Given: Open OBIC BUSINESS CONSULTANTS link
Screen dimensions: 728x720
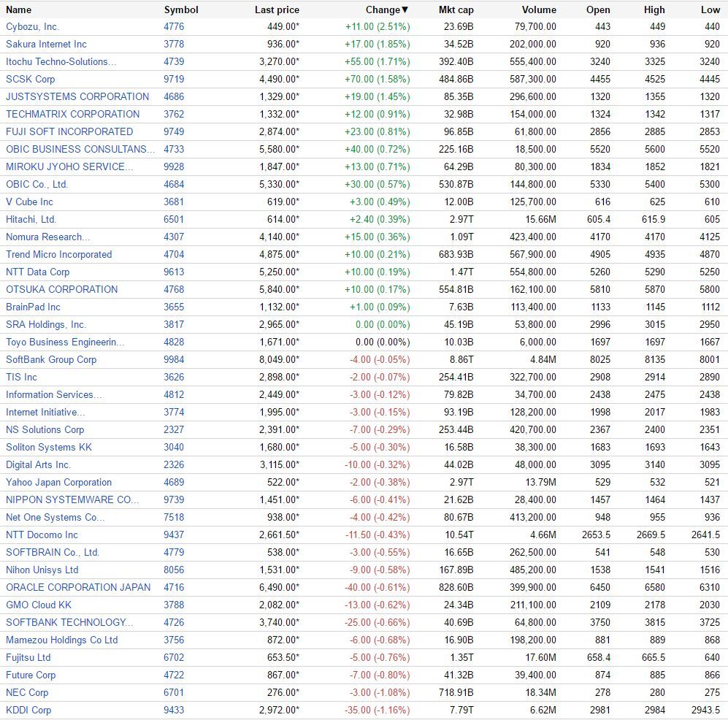Looking at the screenshot, I should pyautogui.click(x=80, y=150).
